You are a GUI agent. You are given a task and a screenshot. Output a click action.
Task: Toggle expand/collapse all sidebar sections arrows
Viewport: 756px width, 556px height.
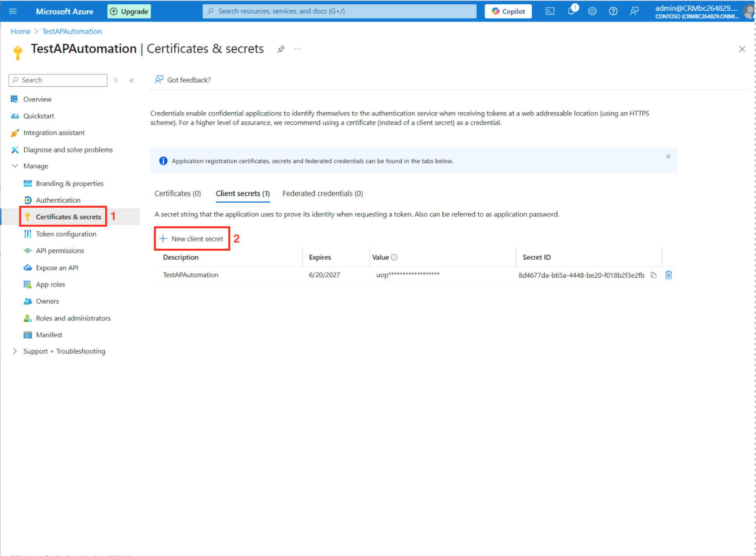tap(115, 80)
